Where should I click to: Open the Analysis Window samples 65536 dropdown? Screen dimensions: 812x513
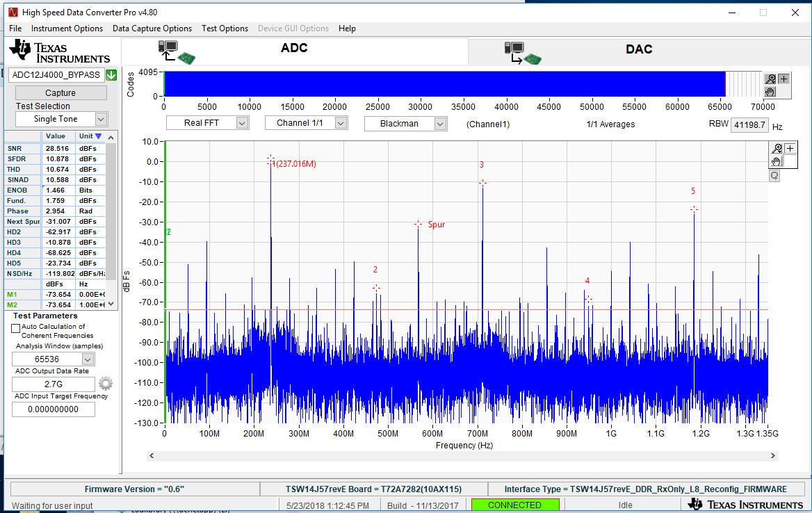tap(54, 359)
